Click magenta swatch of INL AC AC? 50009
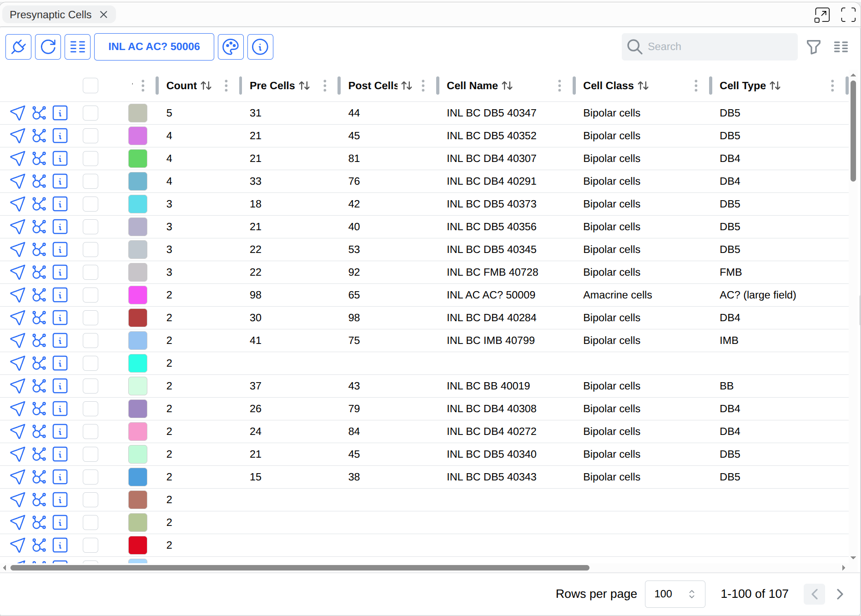This screenshot has width=861, height=616. (x=138, y=295)
